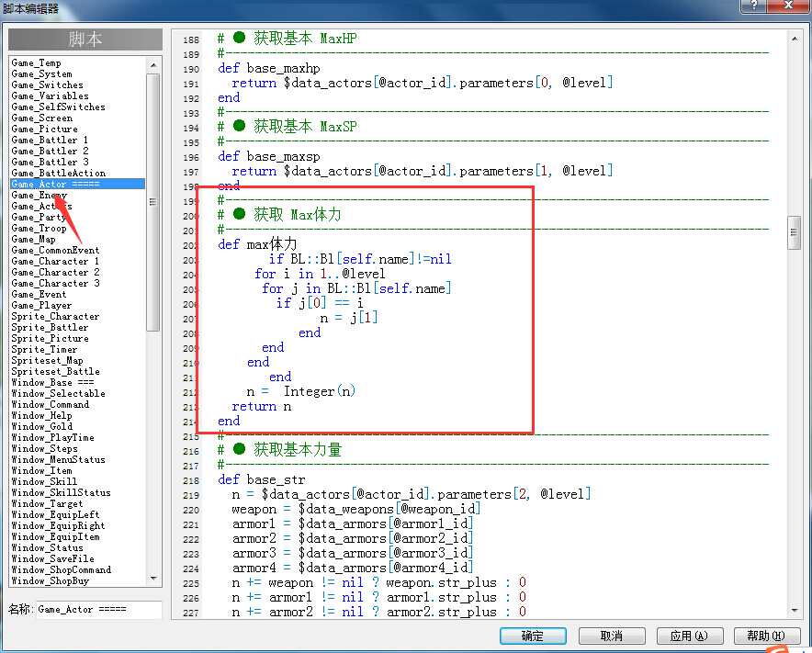Screen dimensions: 812x653
Task: Open the Spriteset_Battle script
Action: (55, 371)
